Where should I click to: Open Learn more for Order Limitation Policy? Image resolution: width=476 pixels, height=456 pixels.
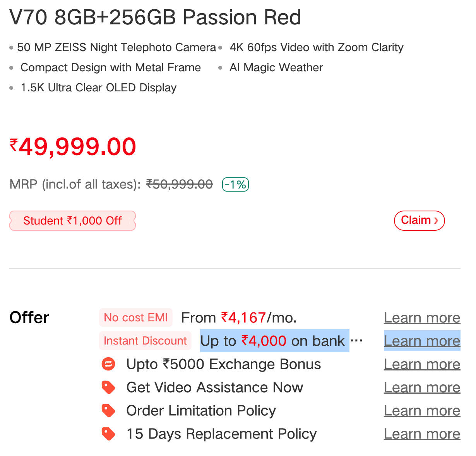(422, 411)
